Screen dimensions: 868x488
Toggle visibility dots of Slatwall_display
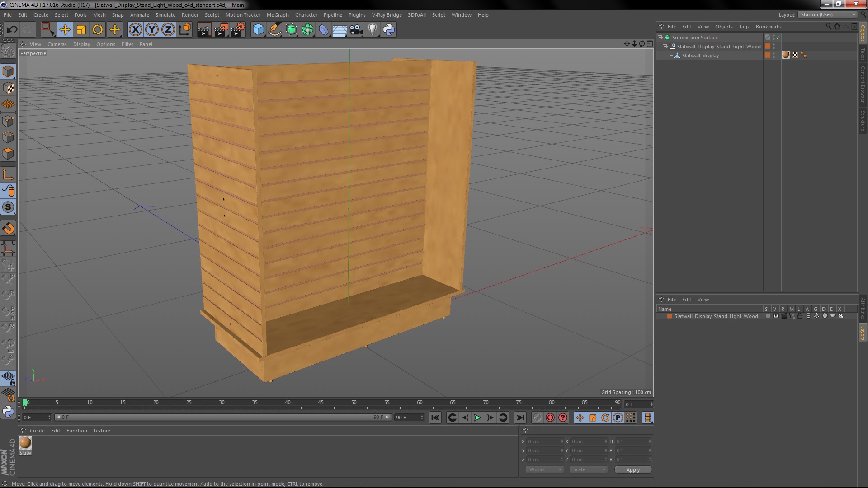774,55
